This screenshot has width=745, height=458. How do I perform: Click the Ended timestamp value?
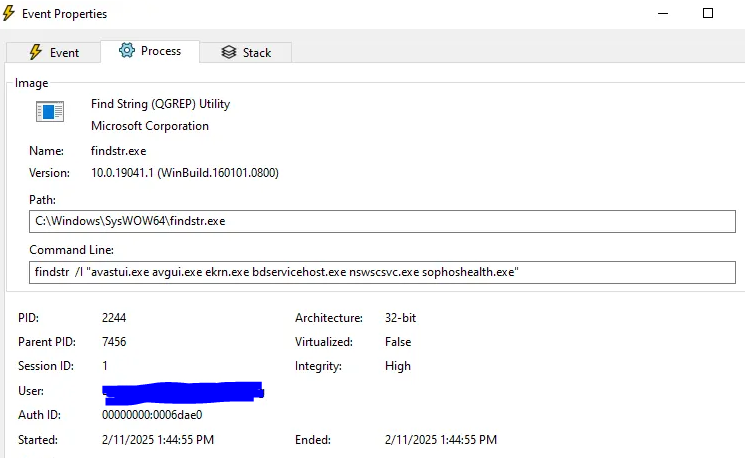click(x=441, y=440)
